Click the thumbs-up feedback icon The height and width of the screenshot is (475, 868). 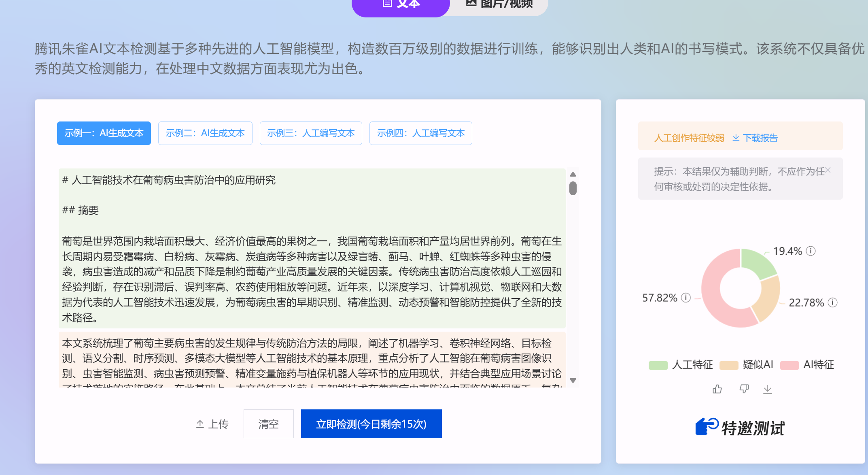[x=717, y=389]
